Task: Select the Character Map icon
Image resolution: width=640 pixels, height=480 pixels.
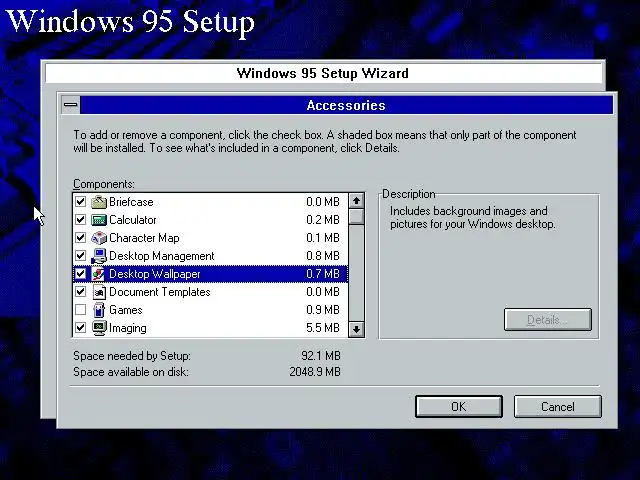Action: coord(99,238)
